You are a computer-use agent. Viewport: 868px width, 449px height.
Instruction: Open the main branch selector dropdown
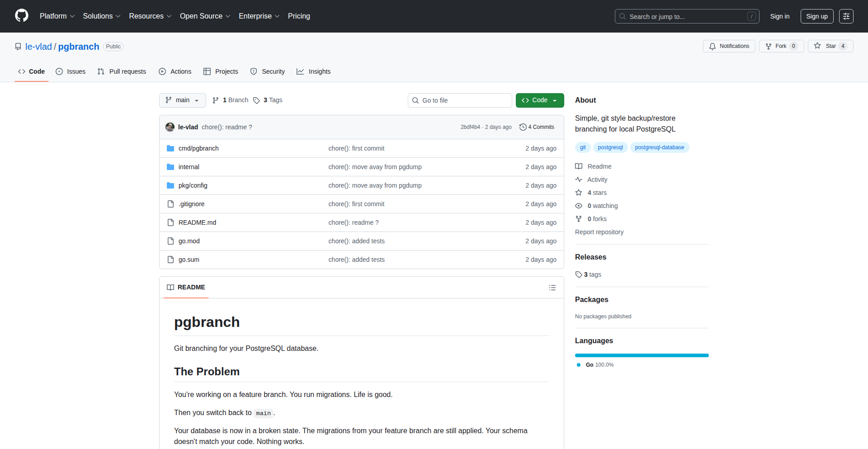182,100
